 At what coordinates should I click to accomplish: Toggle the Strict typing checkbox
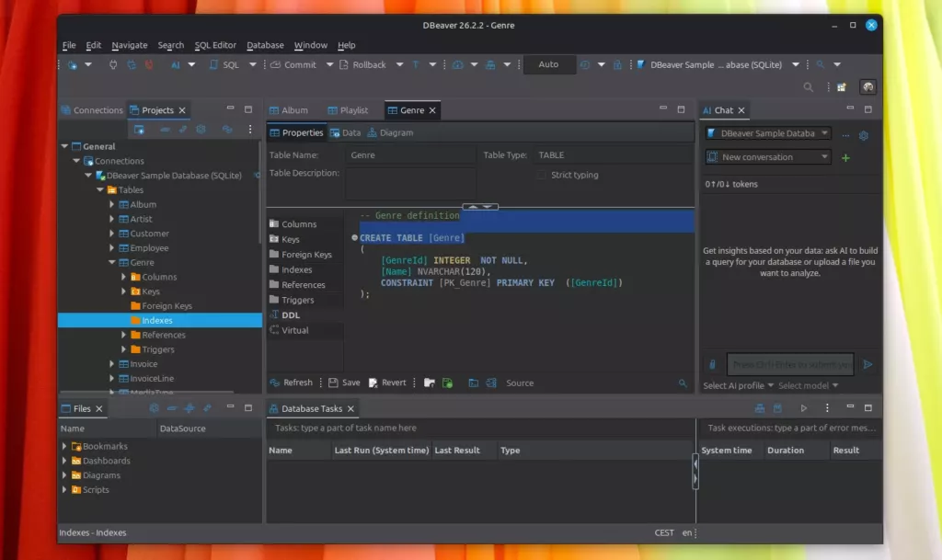tap(542, 175)
